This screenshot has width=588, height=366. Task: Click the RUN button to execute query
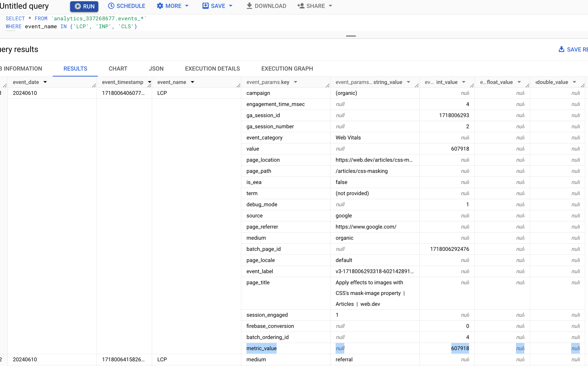coord(83,6)
